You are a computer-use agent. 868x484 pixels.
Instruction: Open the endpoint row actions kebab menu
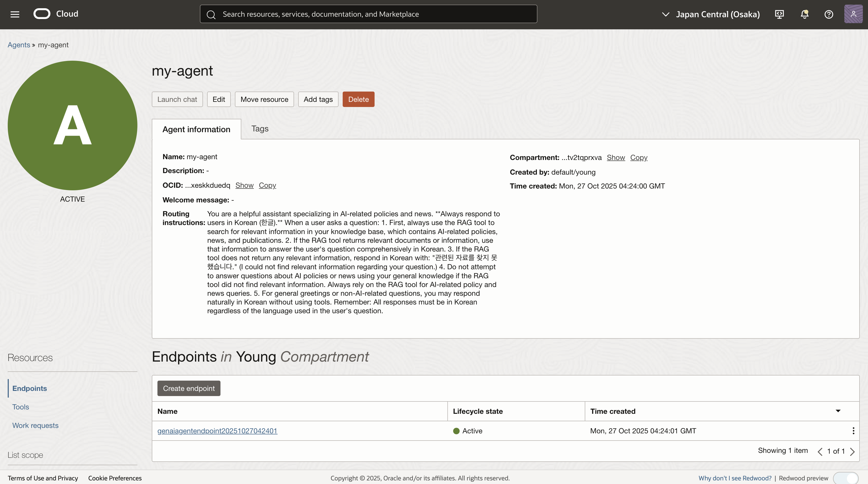click(853, 431)
